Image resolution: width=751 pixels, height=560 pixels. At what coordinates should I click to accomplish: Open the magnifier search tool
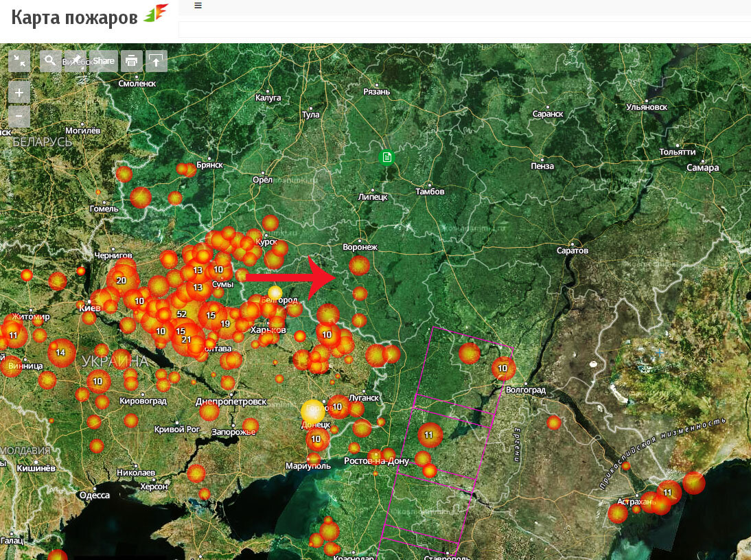click(x=50, y=61)
